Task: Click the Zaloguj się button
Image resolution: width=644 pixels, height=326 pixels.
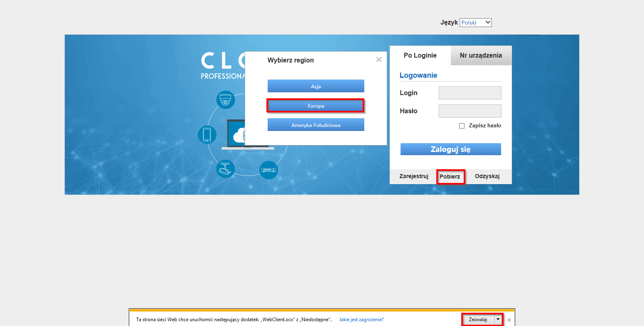Action: pos(451,149)
